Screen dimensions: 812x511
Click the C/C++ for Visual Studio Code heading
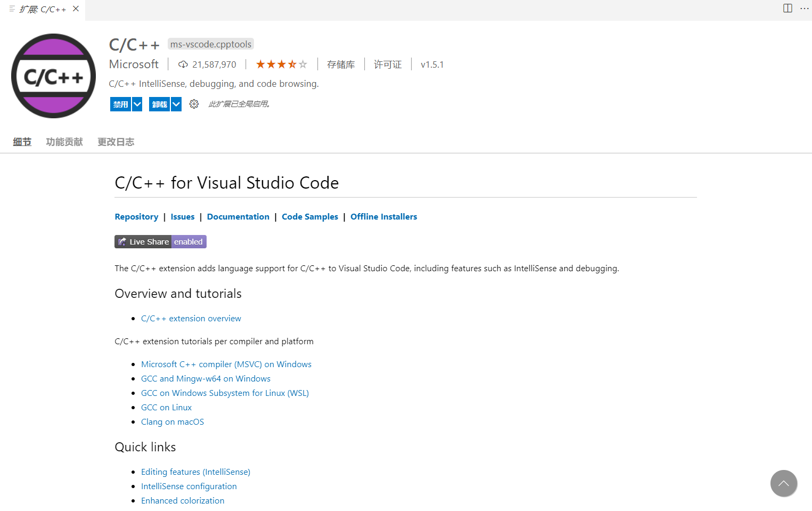pyautogui.click(x=227, y=183)
